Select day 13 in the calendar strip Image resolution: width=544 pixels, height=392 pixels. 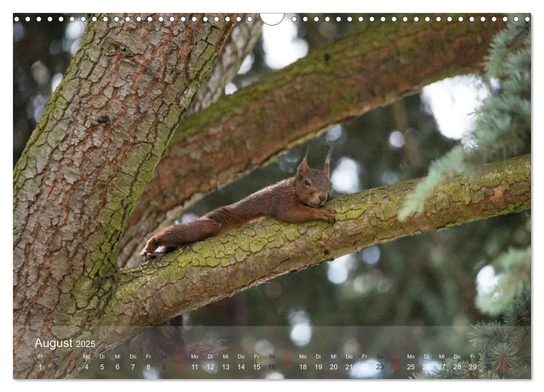point(226,367)
